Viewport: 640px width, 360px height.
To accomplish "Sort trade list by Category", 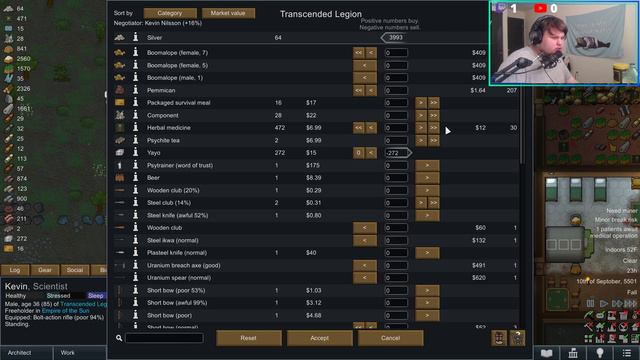I will tap(170, 13).
